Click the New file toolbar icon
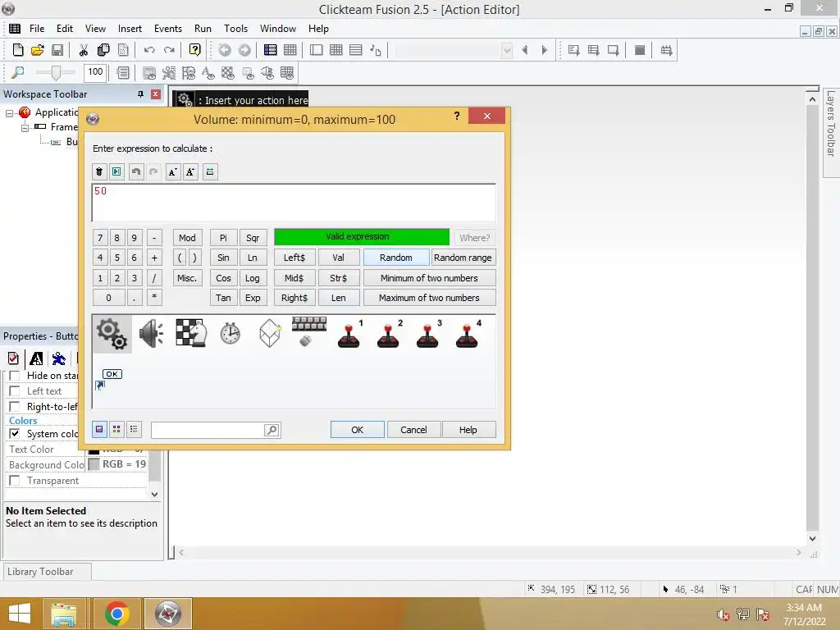 [18, 50]
